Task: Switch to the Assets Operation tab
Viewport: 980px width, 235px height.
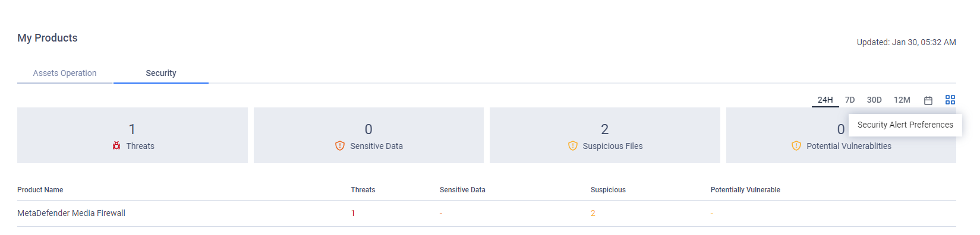Action: point(65,73)
